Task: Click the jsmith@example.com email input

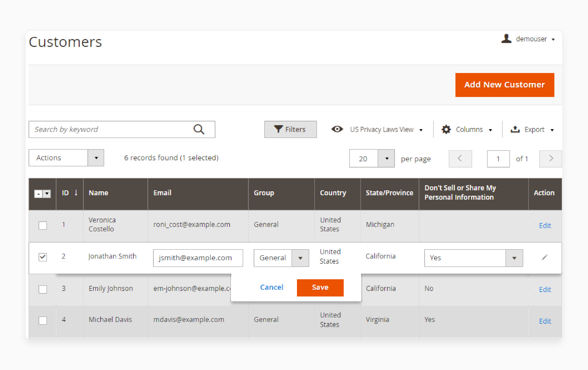Action: pos(198,258)
